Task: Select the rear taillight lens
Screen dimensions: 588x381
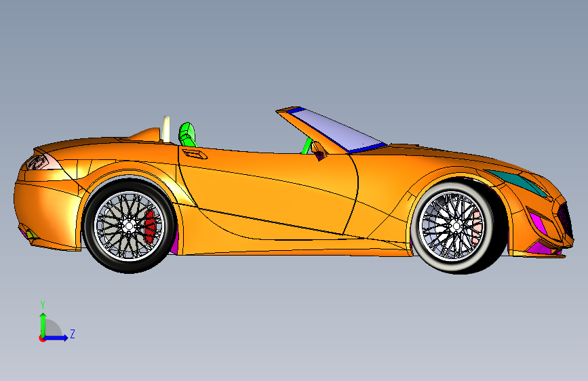Action: point(43,163)
